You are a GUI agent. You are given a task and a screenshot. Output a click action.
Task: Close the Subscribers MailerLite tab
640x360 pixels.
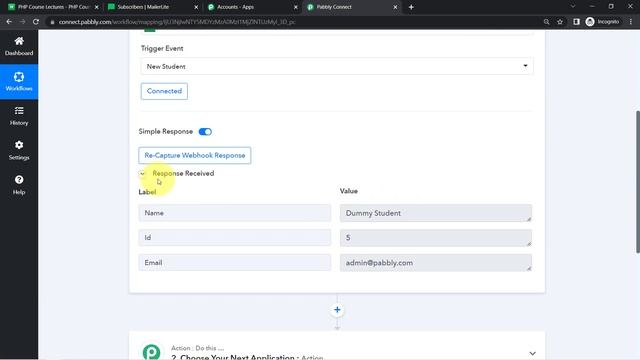coord(196,7)
